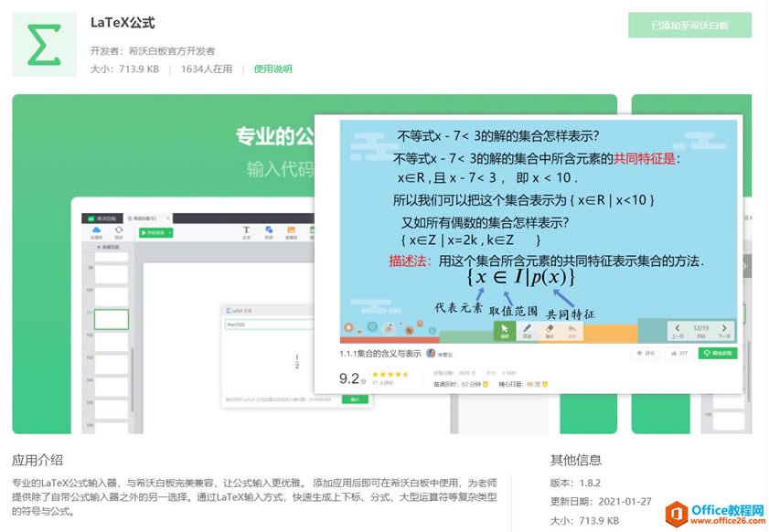Click the five yellow rating stars
This screenshot has height=532, width=769.
click(x=390, y=374)
